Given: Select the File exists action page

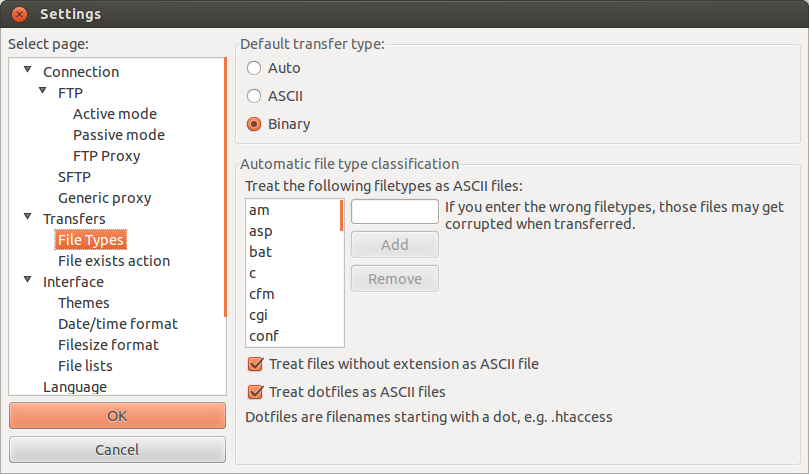Looking at the screenshot, I should [x=114, y=261].
